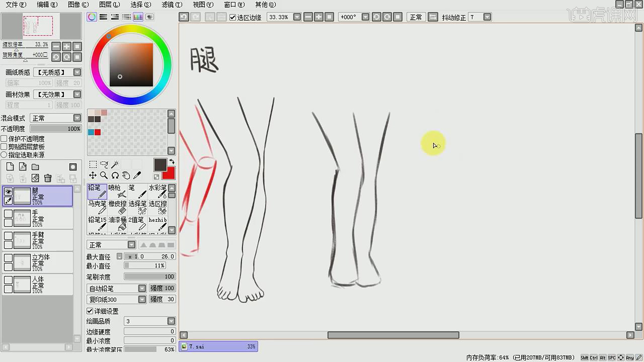This screenshot has height=362, width=644.
Task: Choose the 2值笔 binary pen tool
Action: tap(138, 224)
